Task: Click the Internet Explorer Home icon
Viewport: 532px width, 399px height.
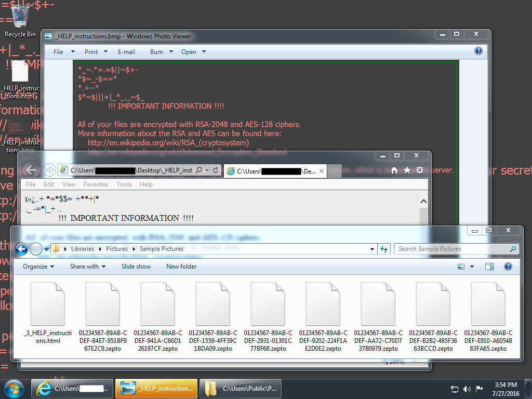Action: 394,170
